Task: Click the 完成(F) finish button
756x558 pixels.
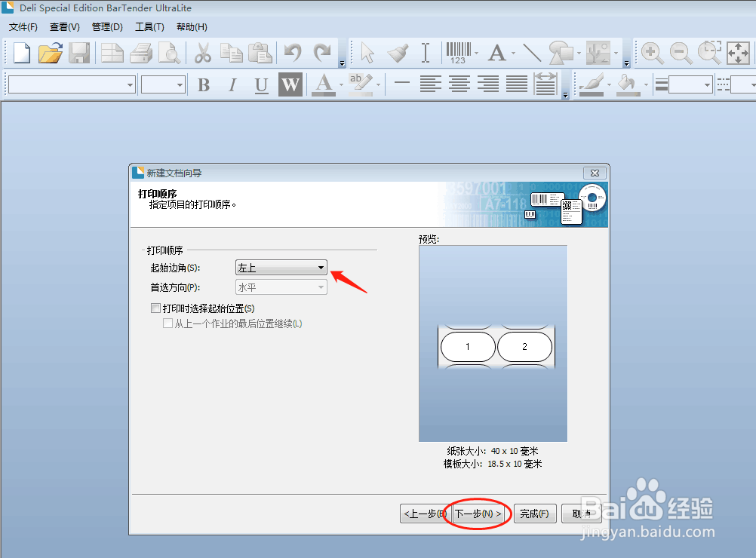Action: [535, 514]
